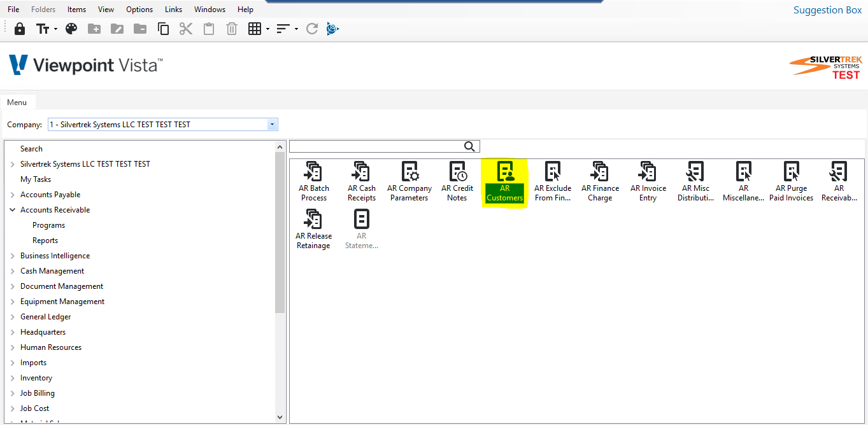868x425 pixels.
Task: Open the Company dropdown list
Action: coord(273,125)
